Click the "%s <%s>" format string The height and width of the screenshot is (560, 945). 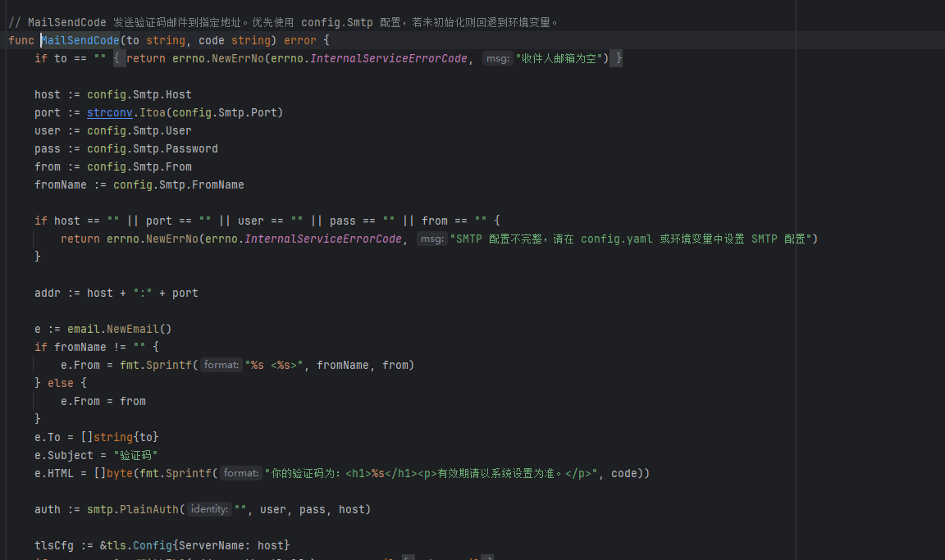[x=274, y=365]
